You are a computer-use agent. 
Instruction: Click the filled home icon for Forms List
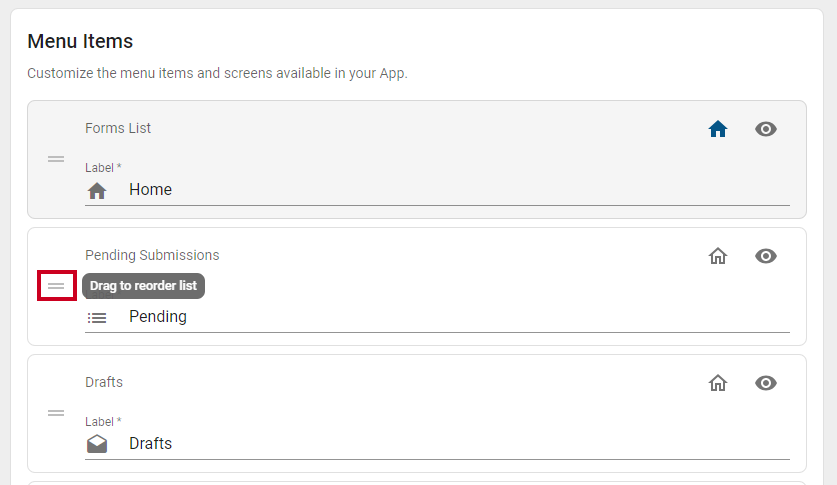pyautogui.click(x=717, y=129)
